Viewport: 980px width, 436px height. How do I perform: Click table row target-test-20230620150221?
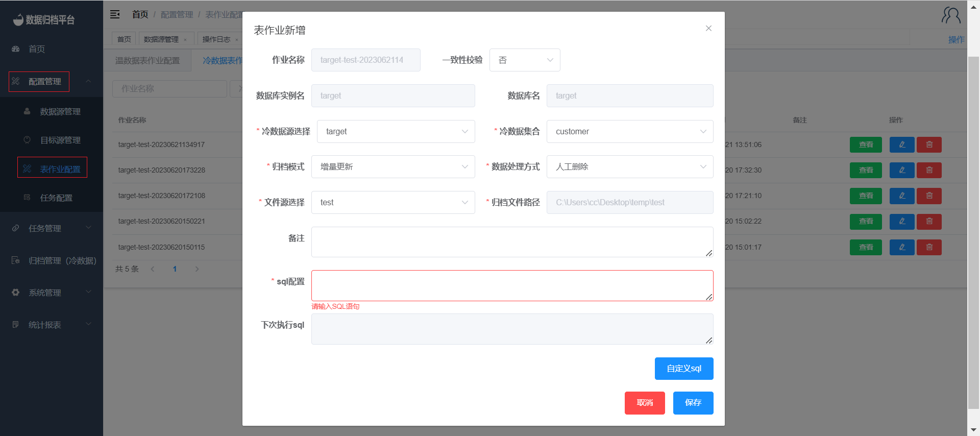click(x=162, y=221)
